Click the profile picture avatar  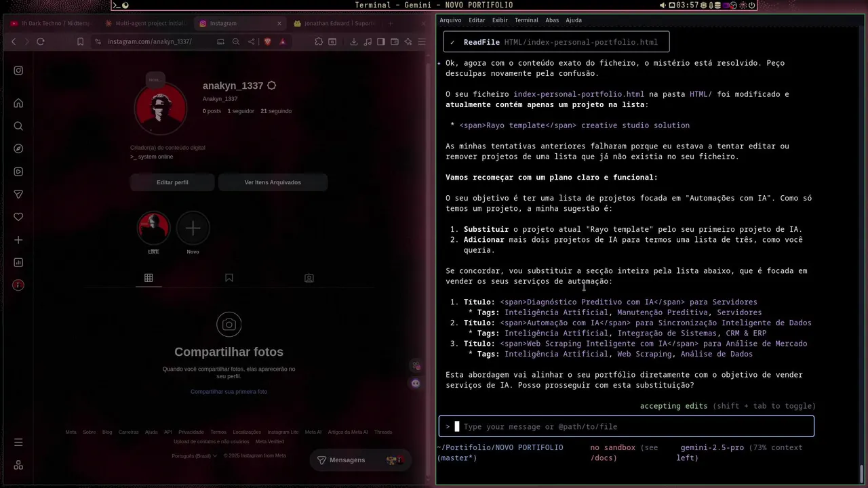[161, 108]
